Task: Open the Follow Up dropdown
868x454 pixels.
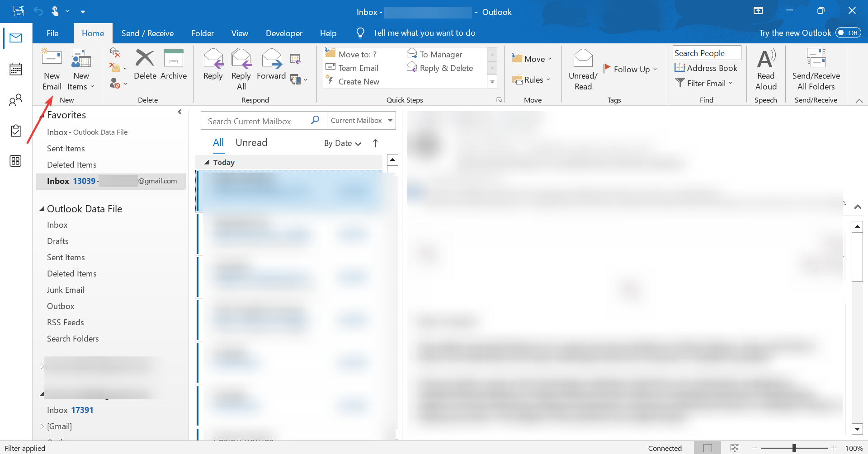Action: pos(631,69)
